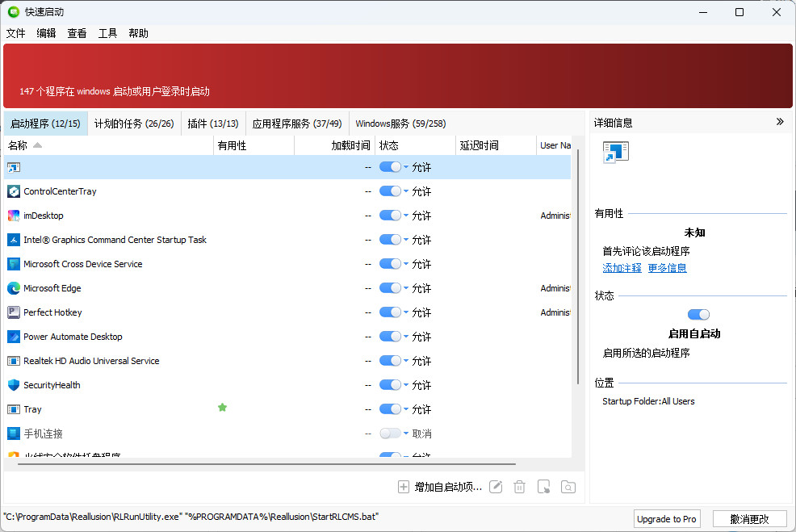Click the Realtek HD Audio Universal Service icon

tap(14, 361)
